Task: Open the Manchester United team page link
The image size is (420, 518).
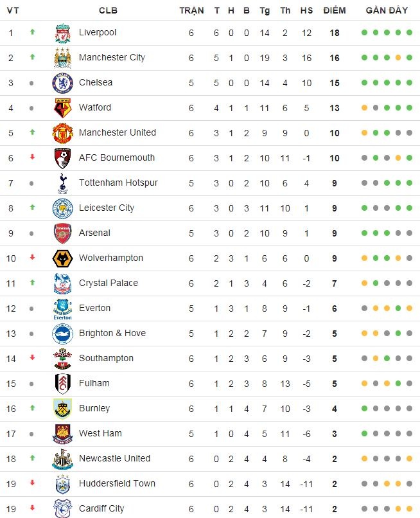Action: coord(118,132)
